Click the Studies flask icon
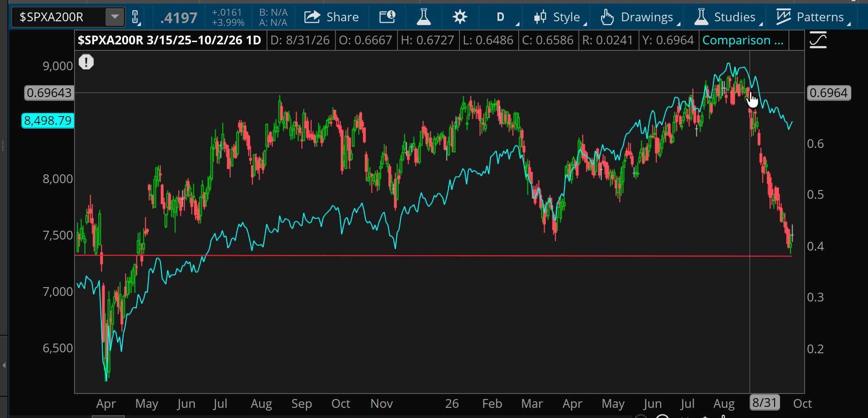Image resolution: width=868 pixels, height=418 pixels. (x=701, y=17)
